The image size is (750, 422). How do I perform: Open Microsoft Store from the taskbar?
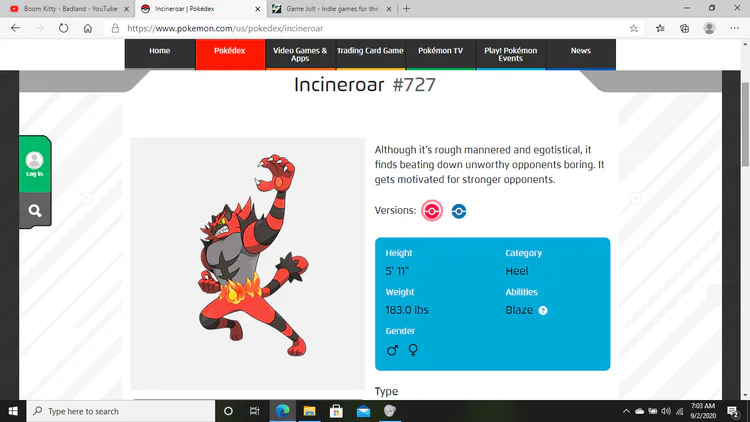(336, 411)
